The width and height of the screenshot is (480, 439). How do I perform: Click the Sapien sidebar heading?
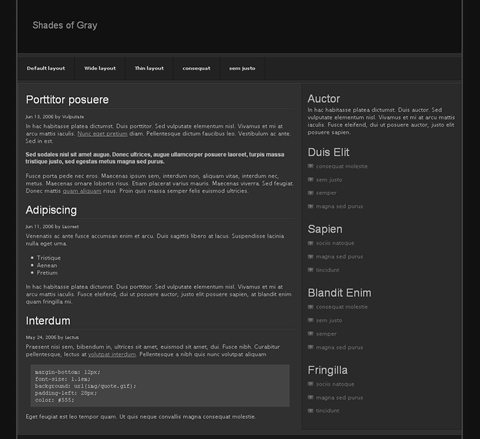click(x=325, y=229)
